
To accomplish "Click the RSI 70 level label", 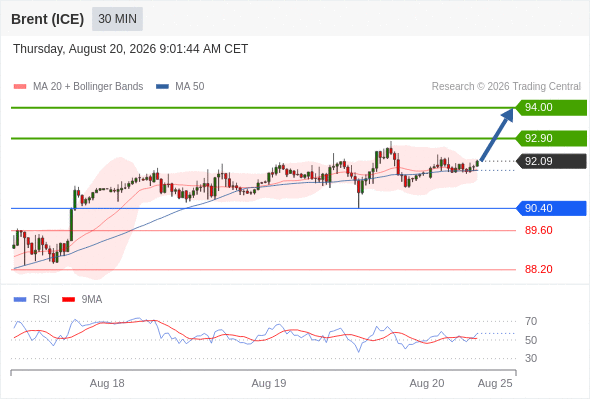I will click(x=531, y=321).
